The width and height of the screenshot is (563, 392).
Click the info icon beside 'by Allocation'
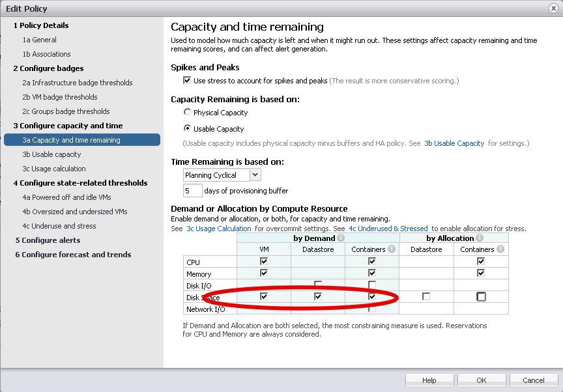(x=480, y=238)
